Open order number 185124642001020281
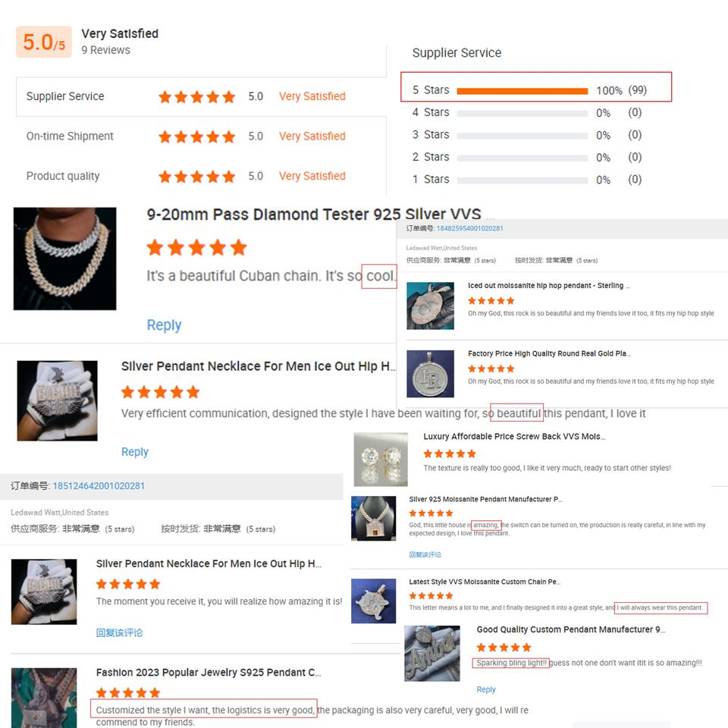 coord(99,486)
